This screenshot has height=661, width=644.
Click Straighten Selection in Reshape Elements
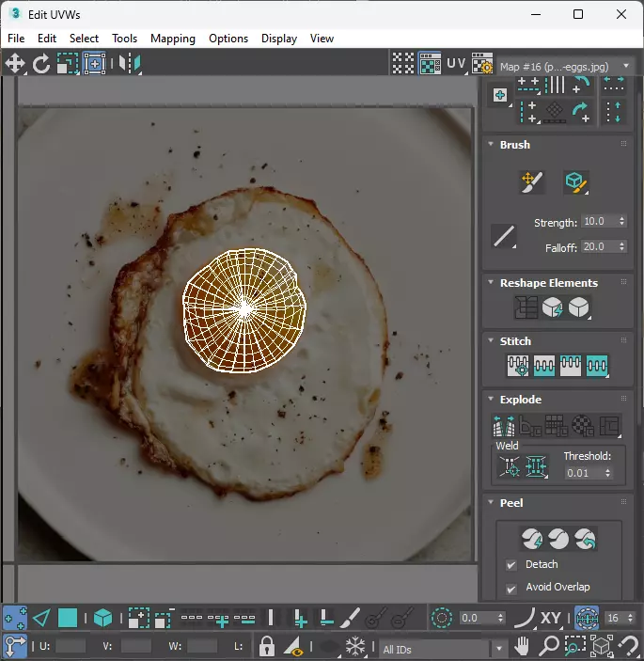tap(526, 307)
